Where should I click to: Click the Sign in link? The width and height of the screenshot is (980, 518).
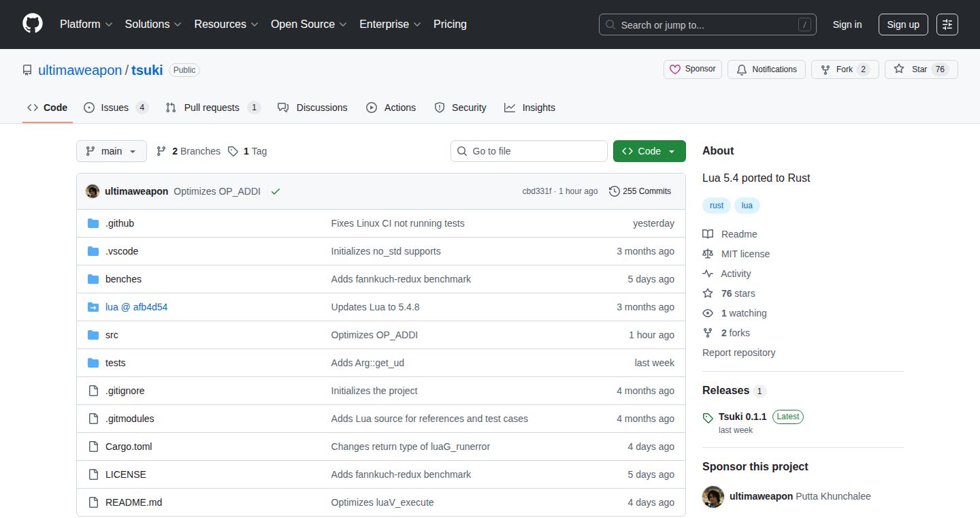(847, 25)
